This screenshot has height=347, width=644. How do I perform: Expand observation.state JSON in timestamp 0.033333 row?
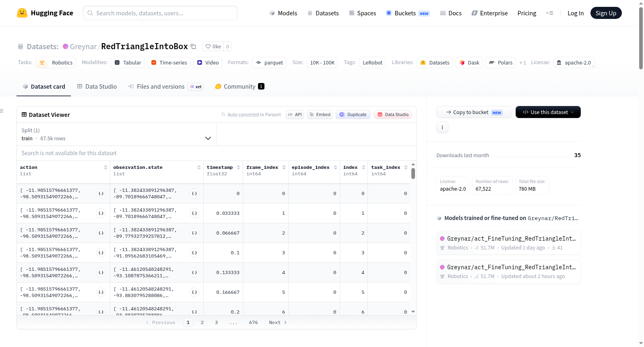[x=194, y=213]
